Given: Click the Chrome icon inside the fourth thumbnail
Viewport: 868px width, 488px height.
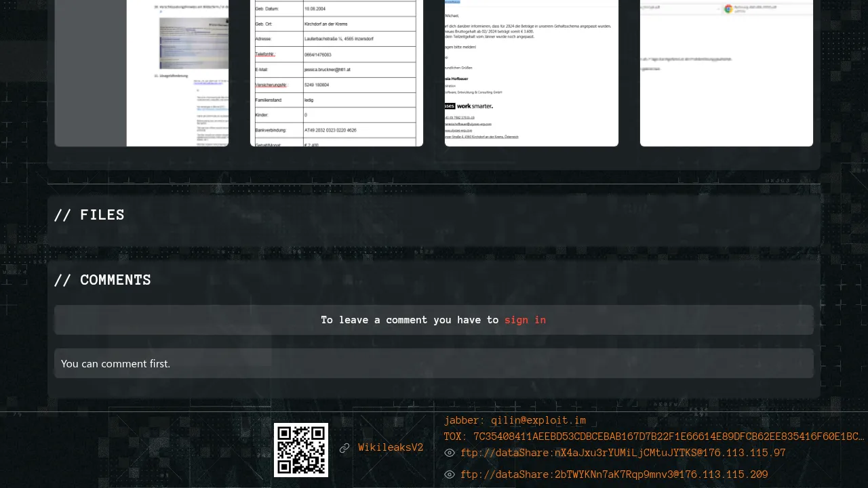Looking at the screenshot, I should [728, 9].
